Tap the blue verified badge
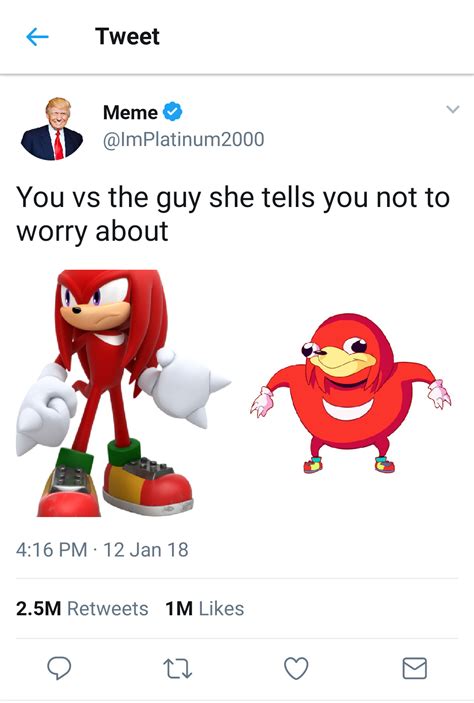 click(172, 112)
